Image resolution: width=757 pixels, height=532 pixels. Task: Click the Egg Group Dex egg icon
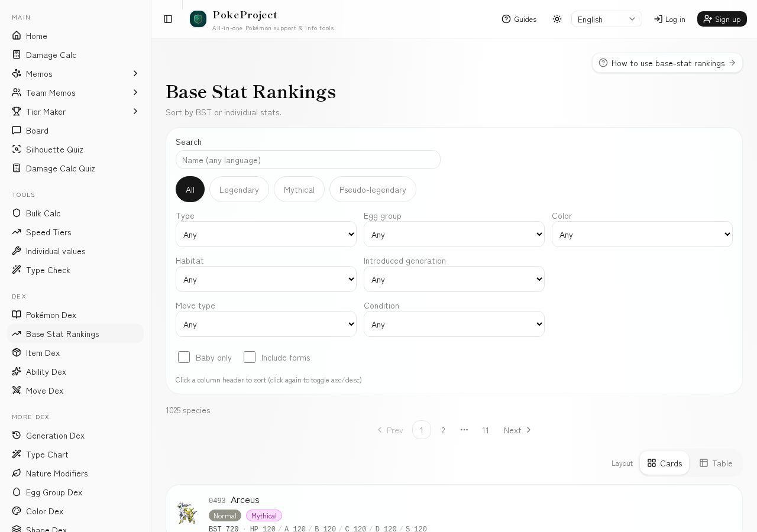[17, 492]
